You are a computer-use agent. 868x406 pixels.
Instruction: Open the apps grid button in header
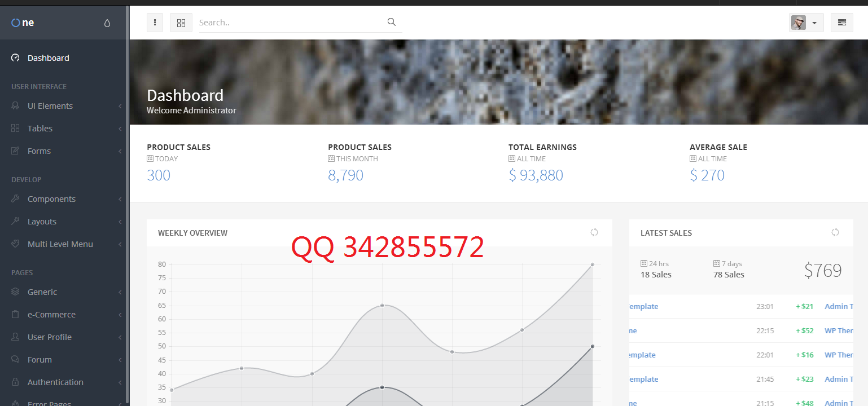tap(181, 23)
